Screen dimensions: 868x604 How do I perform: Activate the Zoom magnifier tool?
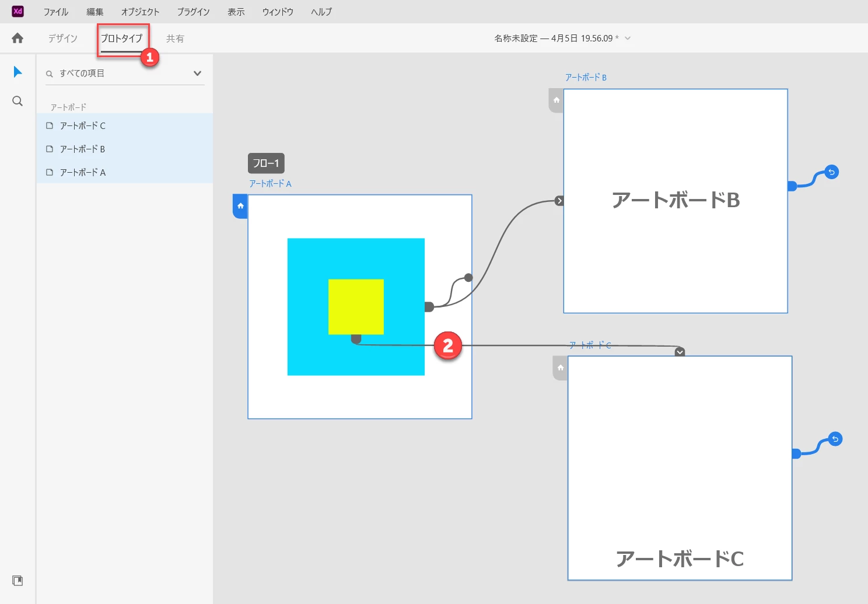(17, 101)
